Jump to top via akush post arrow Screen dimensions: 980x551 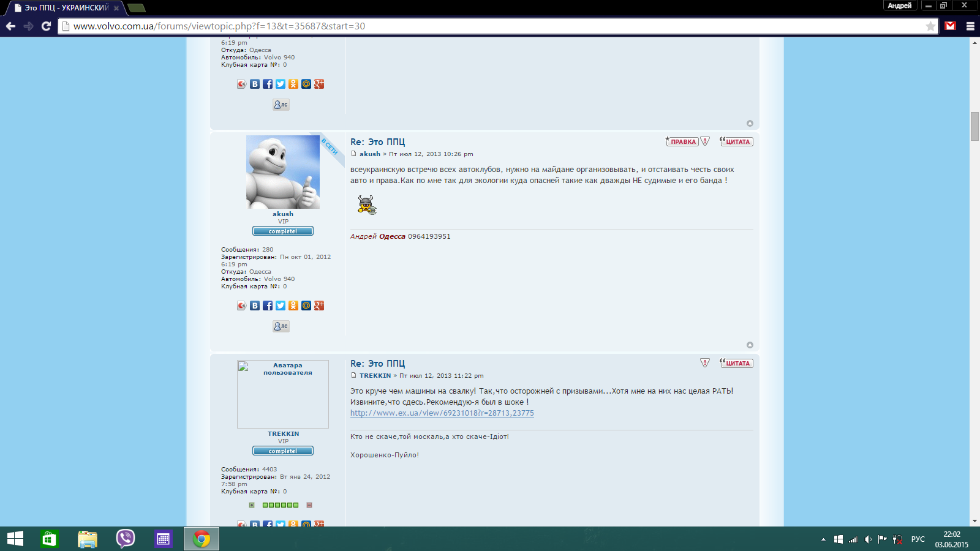(x=750, y=345)
